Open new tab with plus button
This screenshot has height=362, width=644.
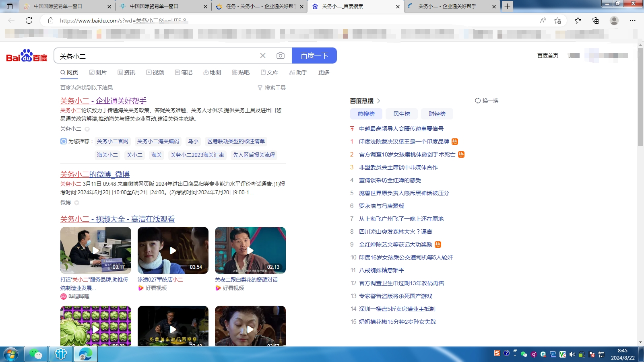coord(508,6)
